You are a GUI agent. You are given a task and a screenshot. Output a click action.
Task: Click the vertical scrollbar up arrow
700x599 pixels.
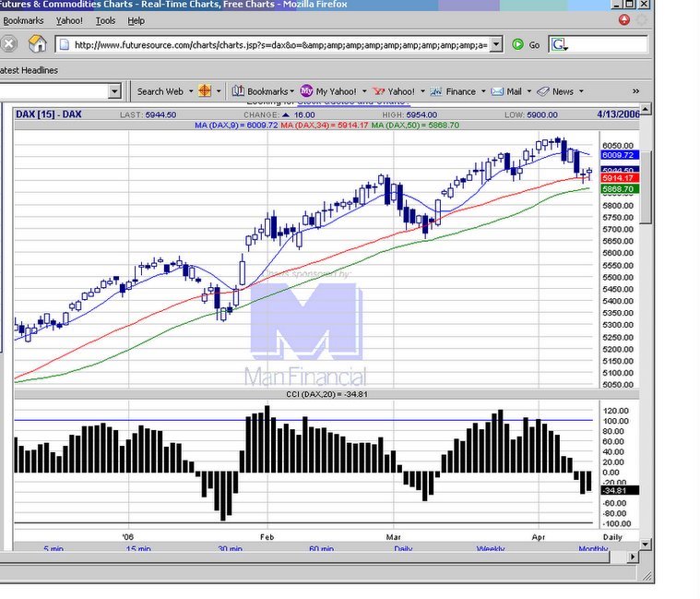tap(646, 109)
